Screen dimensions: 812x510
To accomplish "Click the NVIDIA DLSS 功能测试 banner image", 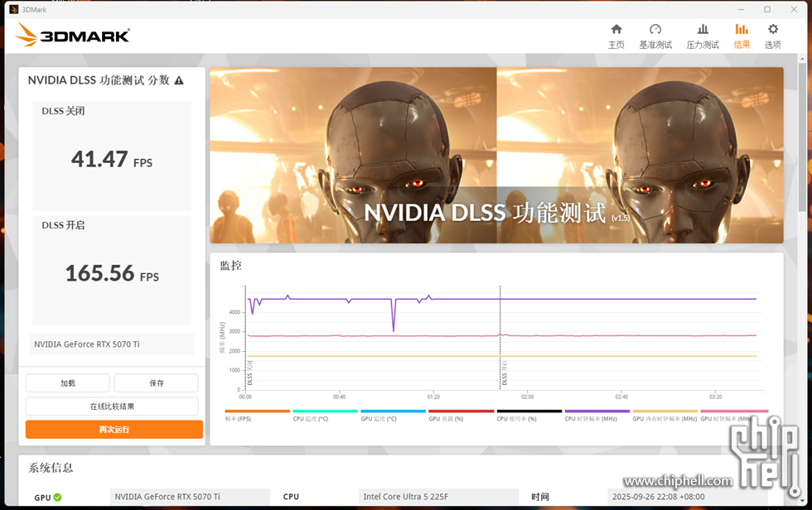I will pos(496,155).
